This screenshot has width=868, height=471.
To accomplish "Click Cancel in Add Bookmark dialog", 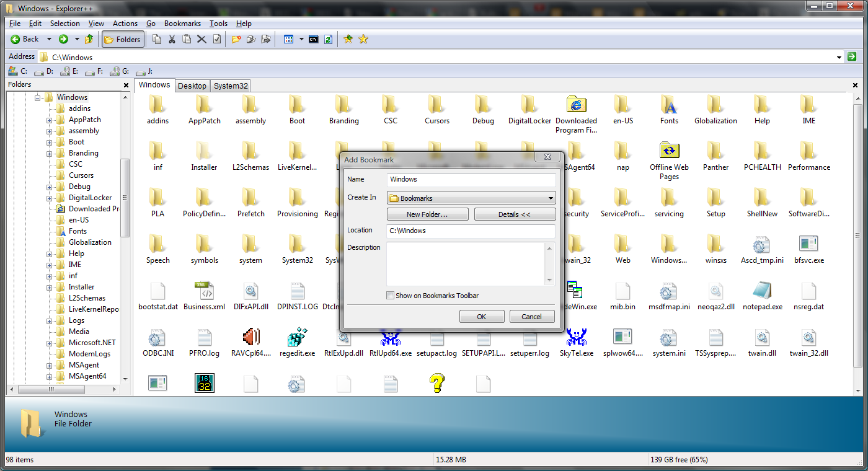I will tap(532, 317).
